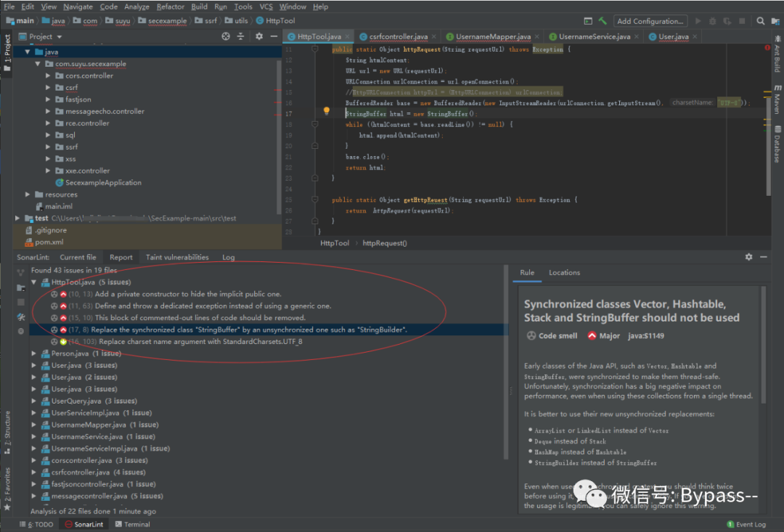
Task: Collapse HttpTool.java issues in SonarLint report
Action: (x=34, y=282)
